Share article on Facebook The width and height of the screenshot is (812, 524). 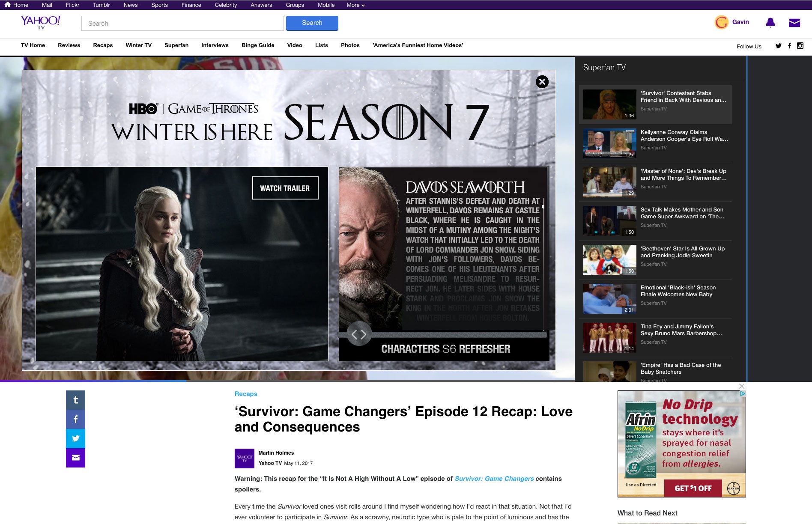tap(75, 419)
